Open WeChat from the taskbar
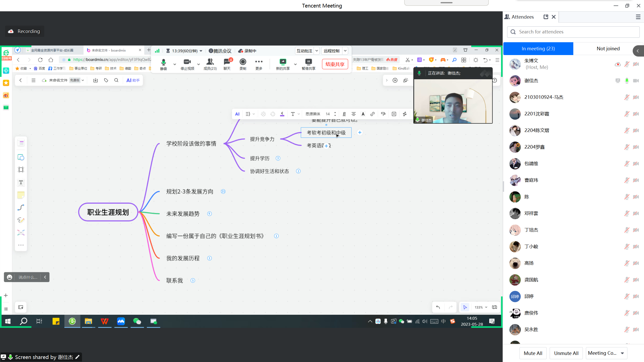Screen dimensions: 644x362 click(x=137, y=321)
